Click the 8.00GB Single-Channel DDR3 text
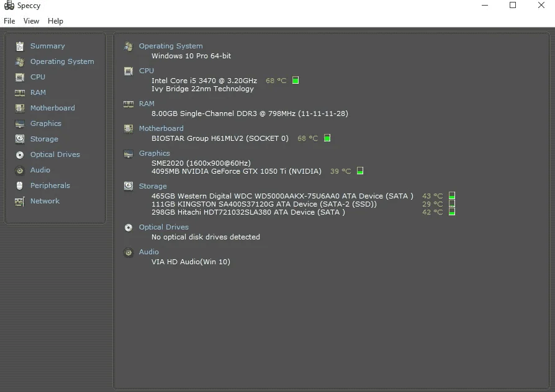The height and width of the screenshot is (392, 555). coord(250,114)
